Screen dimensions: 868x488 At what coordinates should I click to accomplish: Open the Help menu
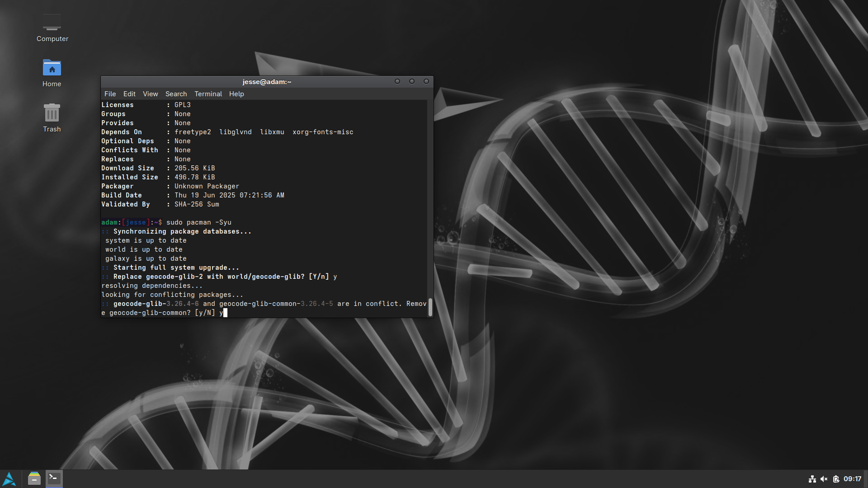[x=236, y=94]
